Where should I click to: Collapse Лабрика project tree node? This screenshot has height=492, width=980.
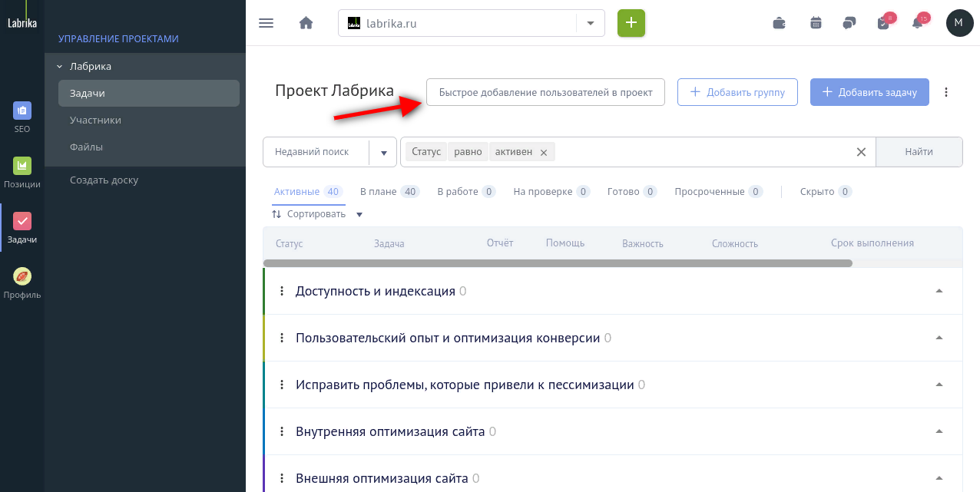click(x=59, y=67)
